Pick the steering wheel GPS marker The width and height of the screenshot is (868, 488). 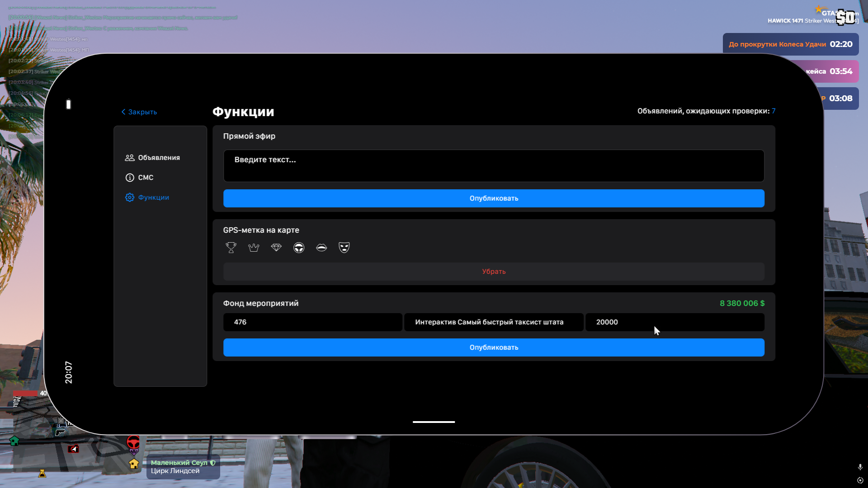[299, 248]
